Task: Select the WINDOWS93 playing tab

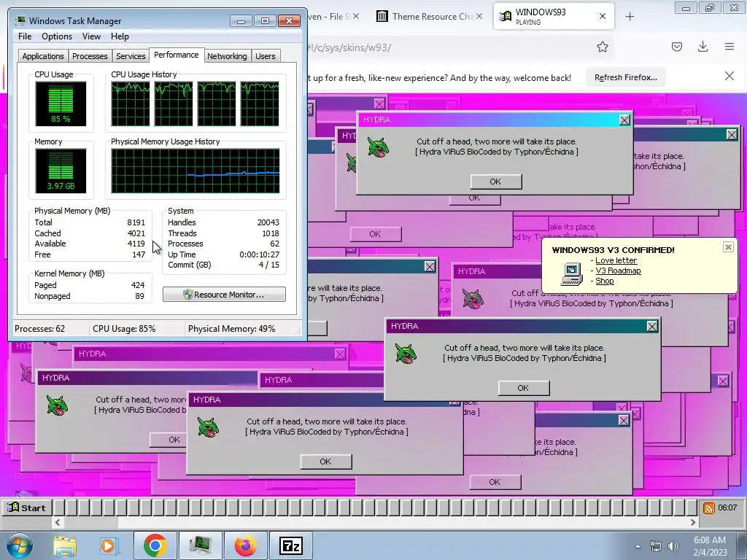Action: pos(554,16)
